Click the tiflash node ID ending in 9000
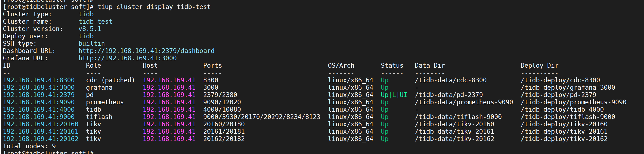 coord(39,117)
